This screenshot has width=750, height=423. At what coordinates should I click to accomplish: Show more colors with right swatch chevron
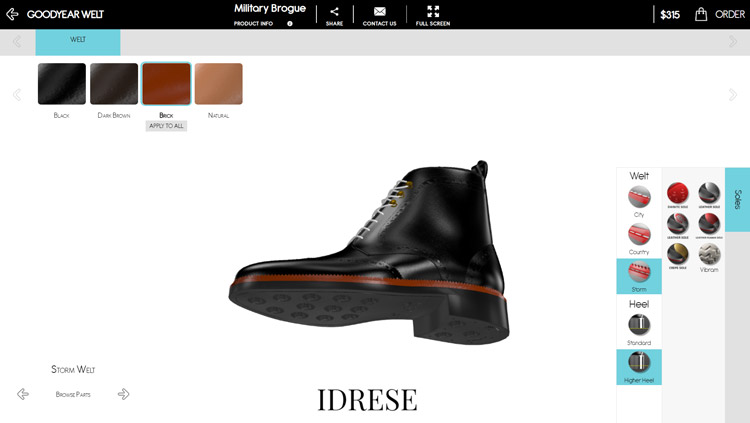click(732, 94)
